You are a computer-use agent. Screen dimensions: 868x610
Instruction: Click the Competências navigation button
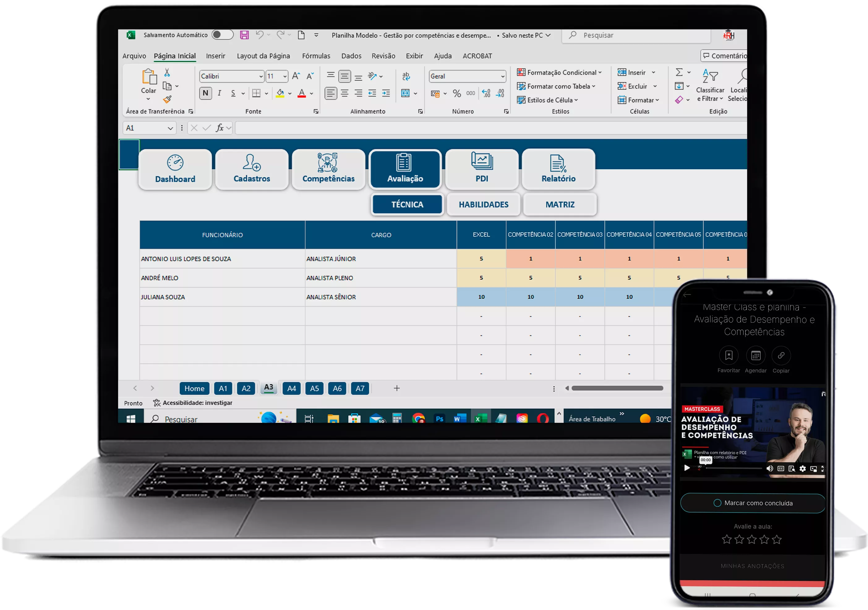coord(328,169)
